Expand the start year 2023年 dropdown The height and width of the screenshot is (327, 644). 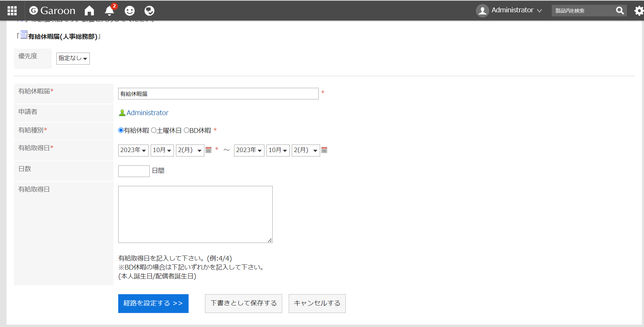coord(133,150)
